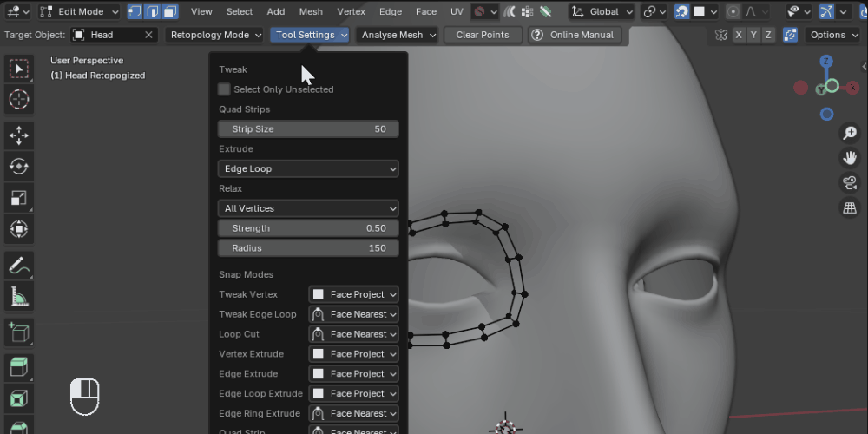Select the Scale tool in toolbar
The height and width of the screenshot is (434, 868).
coord(19,198)
